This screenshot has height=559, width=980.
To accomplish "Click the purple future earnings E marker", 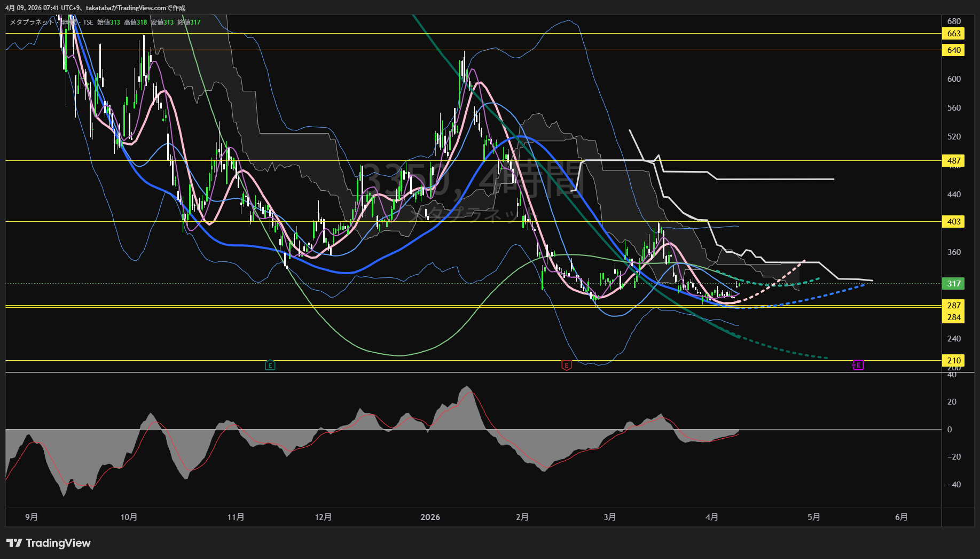I will click(x=858, y=365).
